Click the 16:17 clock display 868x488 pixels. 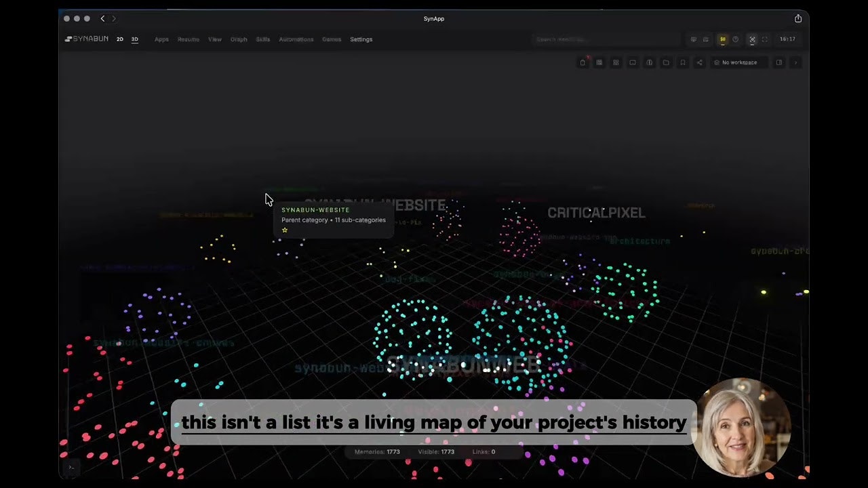(x=787, y=39)
